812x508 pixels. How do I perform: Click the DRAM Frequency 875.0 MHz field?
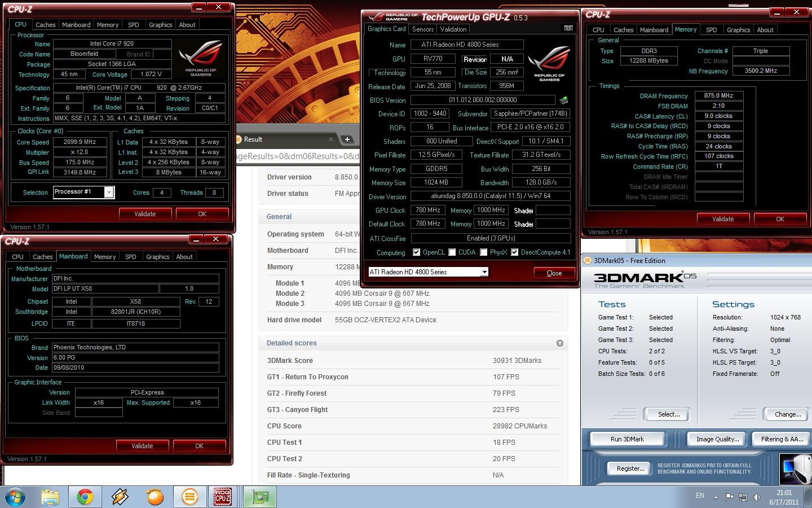pyautogui.click(x=719, y=95)
